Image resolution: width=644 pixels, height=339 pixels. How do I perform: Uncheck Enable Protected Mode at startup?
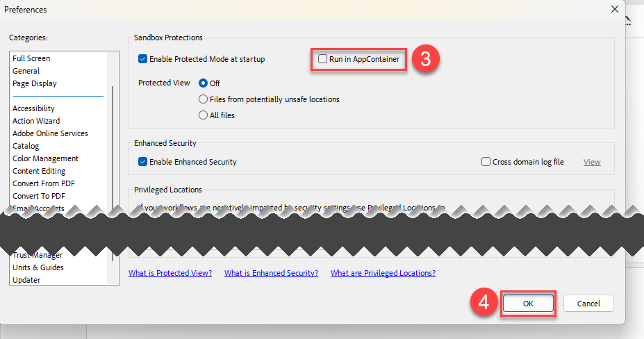142,60
